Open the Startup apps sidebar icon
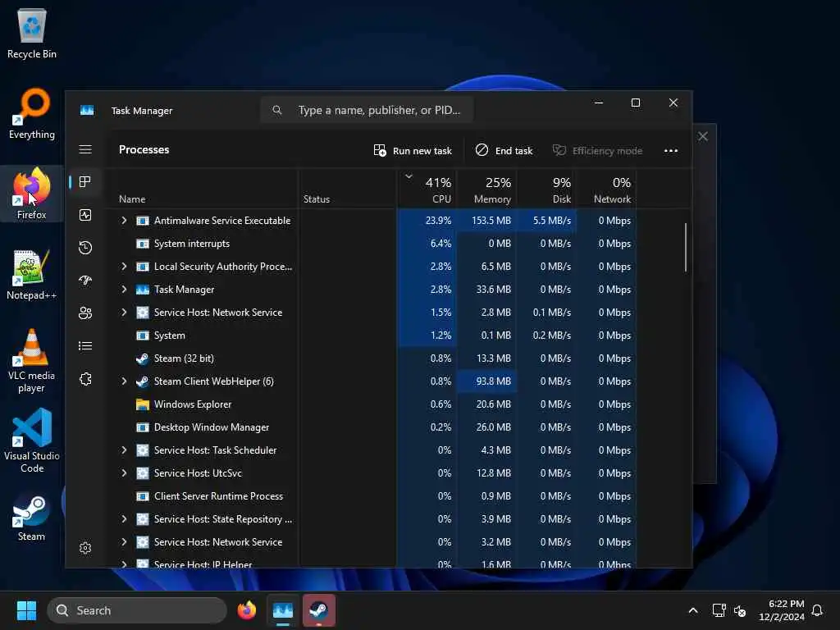The height and width of the screenshot is (630, 840). point(85,281)
